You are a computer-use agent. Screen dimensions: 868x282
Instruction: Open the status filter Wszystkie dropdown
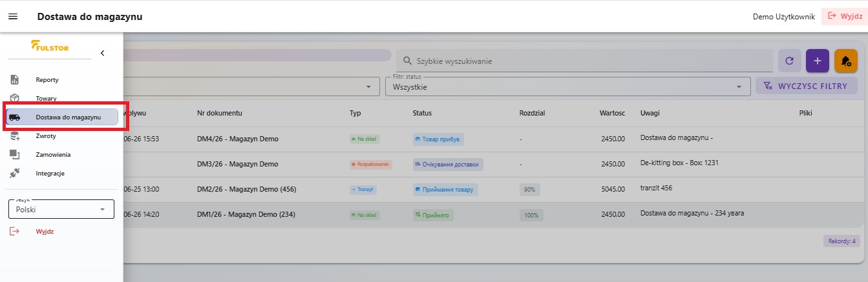[x=567, y=86]
